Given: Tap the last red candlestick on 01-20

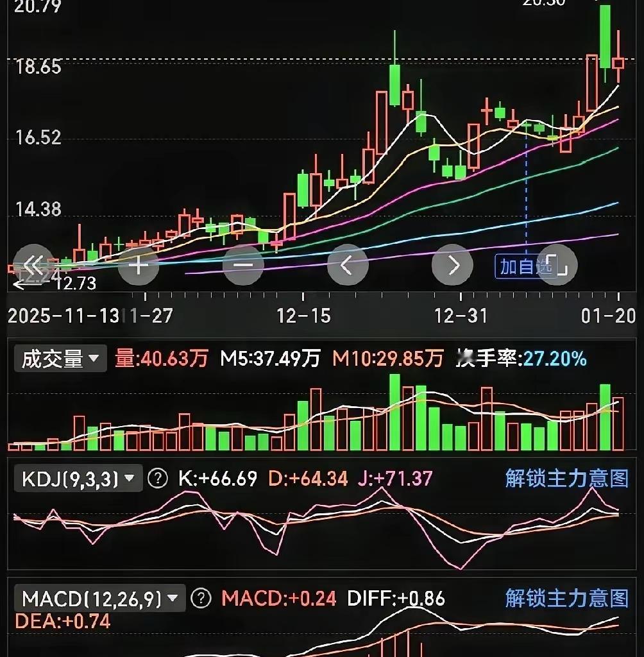Looking at the screenshot, I should tap(618, 63).
